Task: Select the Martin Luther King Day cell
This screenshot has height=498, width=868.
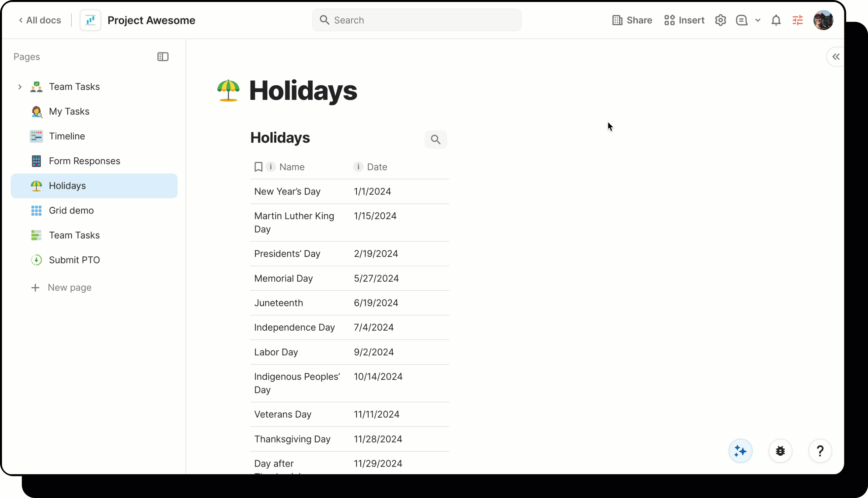Action: click(x=299, y=223)
